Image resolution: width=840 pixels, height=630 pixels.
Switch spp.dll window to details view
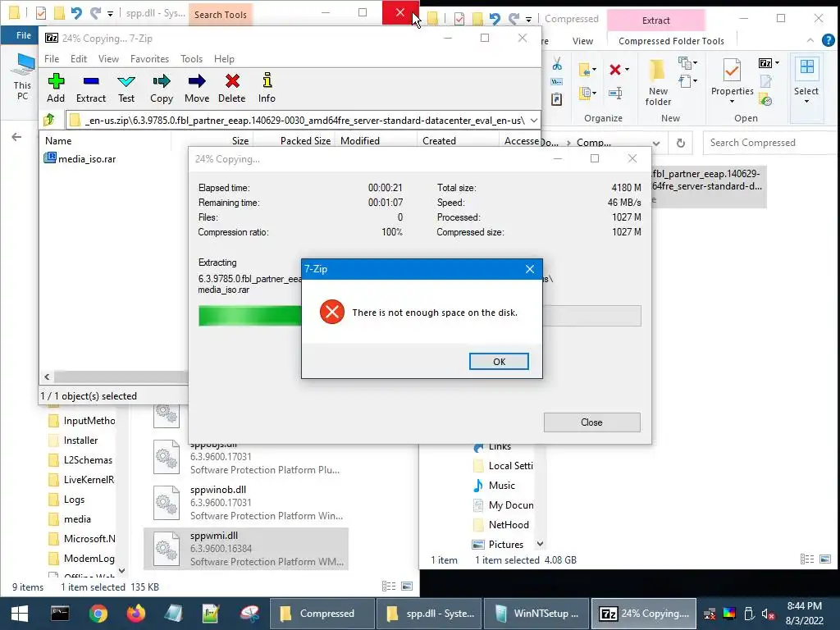(x=388, y=587)
